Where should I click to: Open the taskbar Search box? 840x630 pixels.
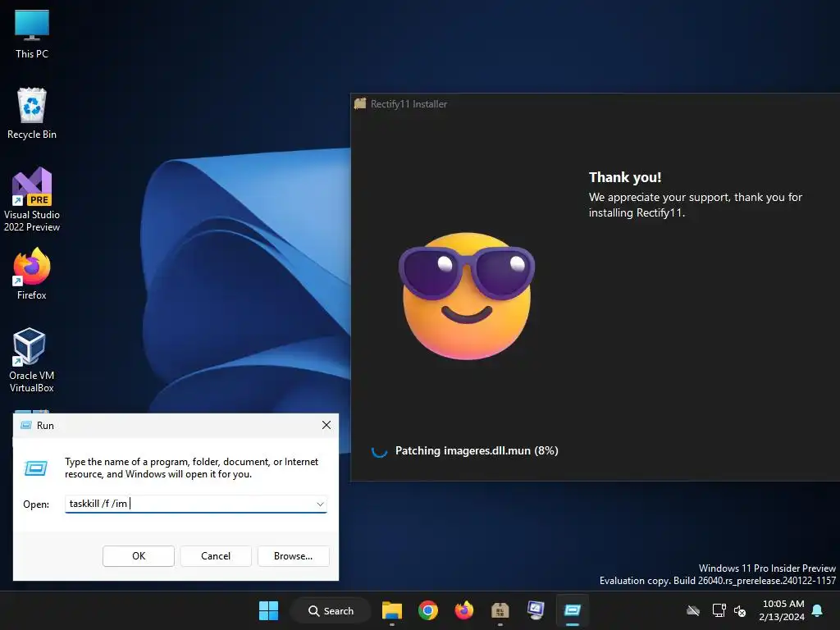click(331, 610)
